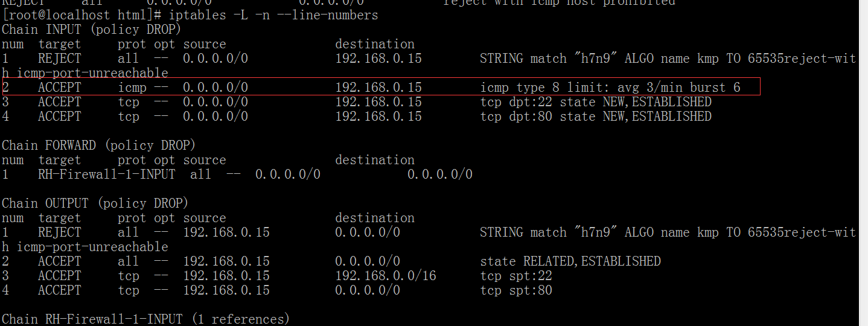Select the Chain INPUT policy DROP header

click(x=91, y=30)
